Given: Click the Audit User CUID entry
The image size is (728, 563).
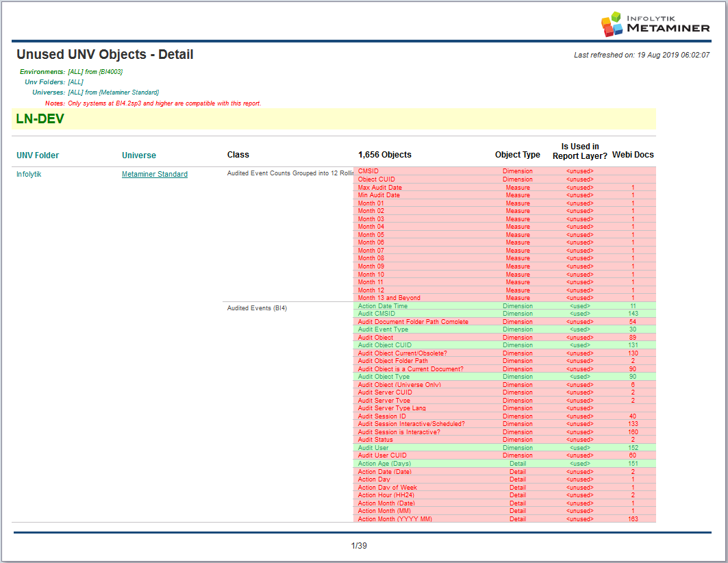Looking at the screenshot, I should [x=382, y=455].
